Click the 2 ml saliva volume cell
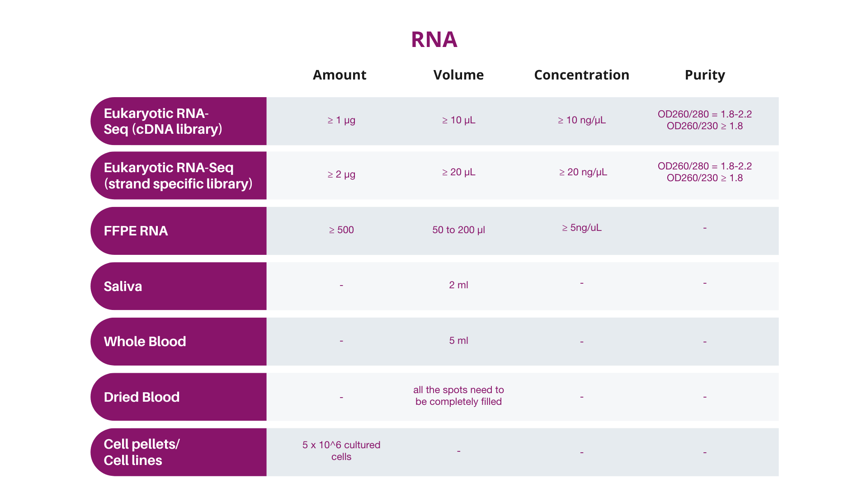Viewport: 868px width, 488px height. pyautogui.click(x=458, y=285)
